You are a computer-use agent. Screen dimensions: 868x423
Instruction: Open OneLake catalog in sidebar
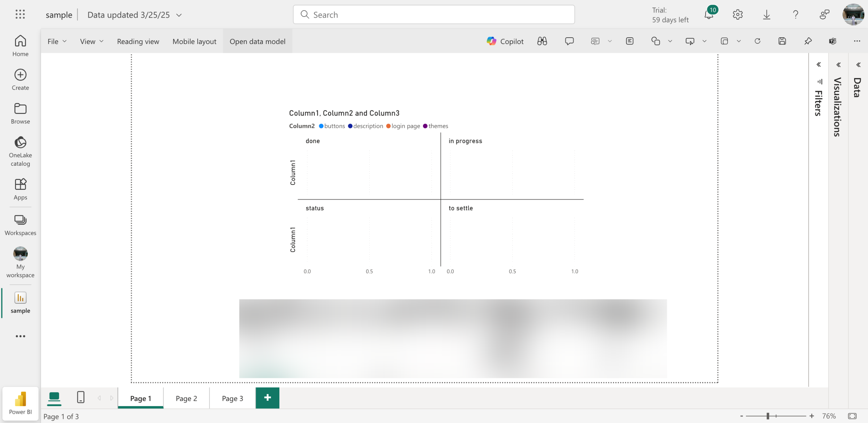(x=20, y=152)
